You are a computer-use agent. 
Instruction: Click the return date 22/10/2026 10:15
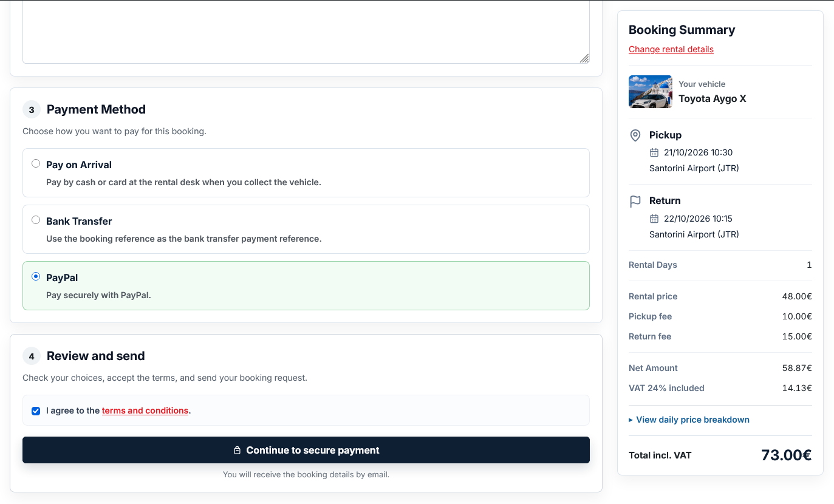pyautogui.click(x=698, y=219)
